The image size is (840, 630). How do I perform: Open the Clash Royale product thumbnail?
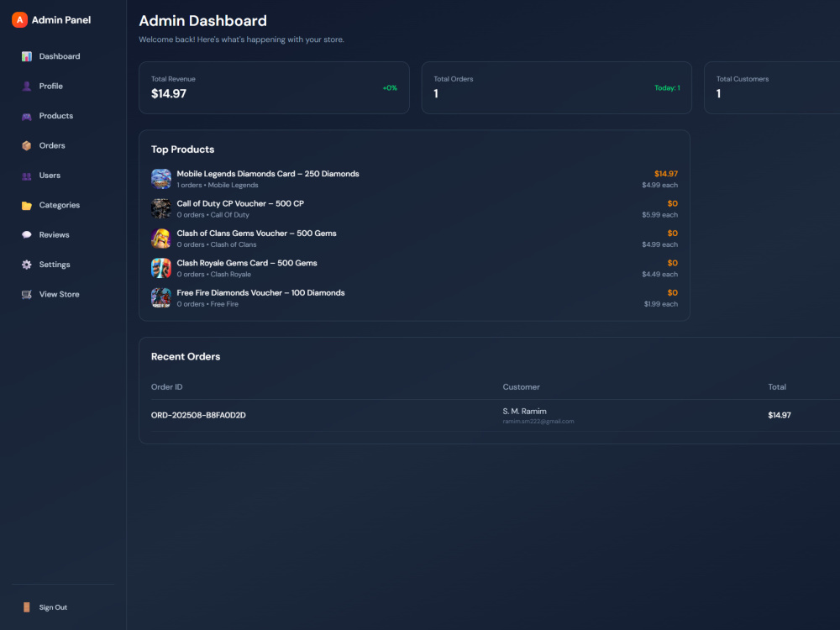click(x=160, y=268)
